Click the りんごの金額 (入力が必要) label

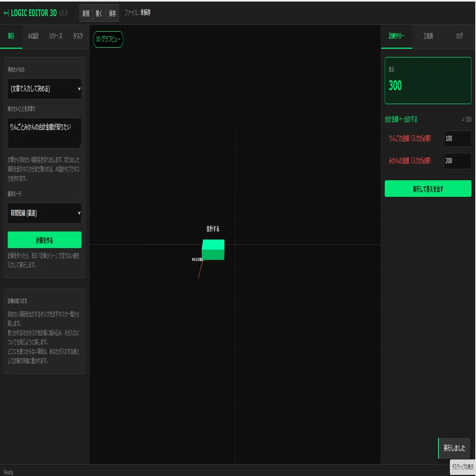click(x=410, y=138)
